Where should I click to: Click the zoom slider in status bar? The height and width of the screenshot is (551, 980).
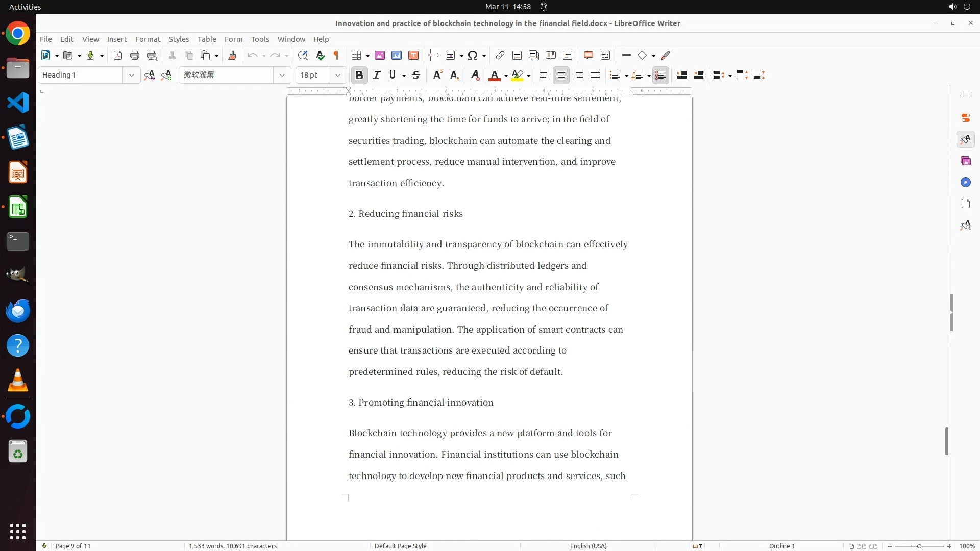pos(919,546)
